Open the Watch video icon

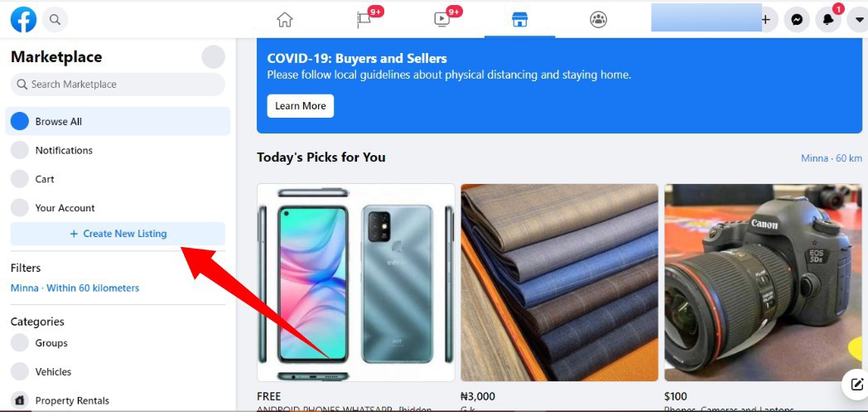coord(441,20)
